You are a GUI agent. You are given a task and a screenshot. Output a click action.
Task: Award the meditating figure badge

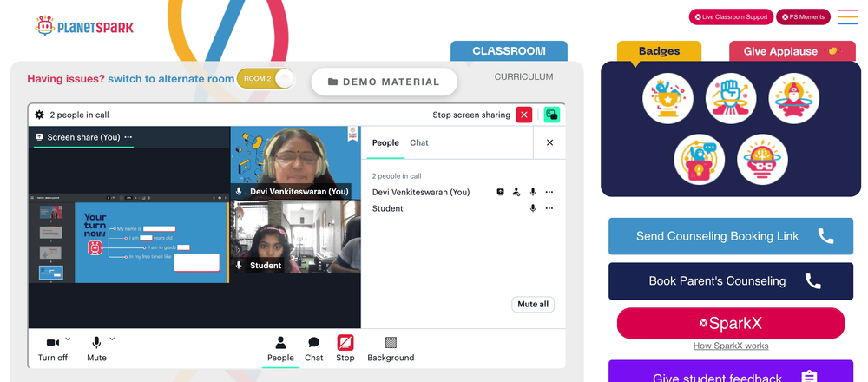coord(794,99)
